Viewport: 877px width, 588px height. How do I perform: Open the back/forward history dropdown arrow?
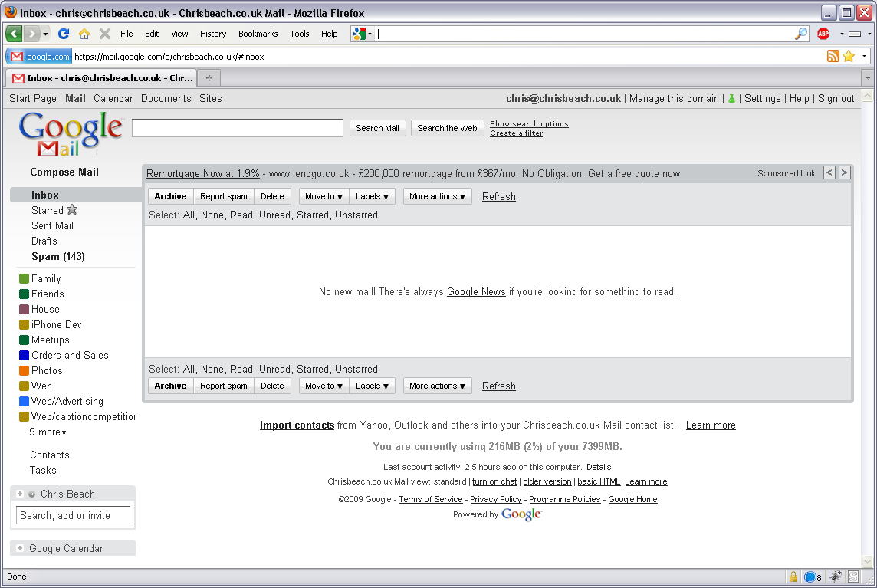pyautogui.click(x=46, y=34)
